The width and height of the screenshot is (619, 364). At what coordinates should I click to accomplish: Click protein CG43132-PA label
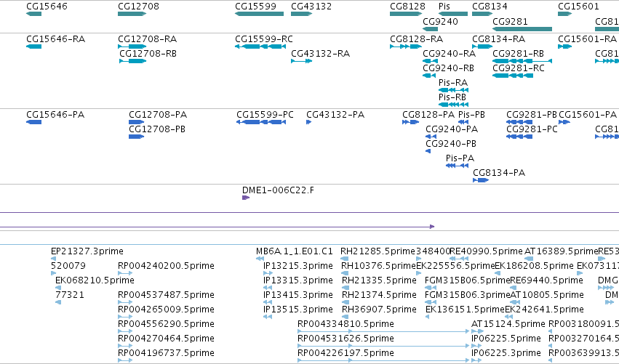(335, 115)
